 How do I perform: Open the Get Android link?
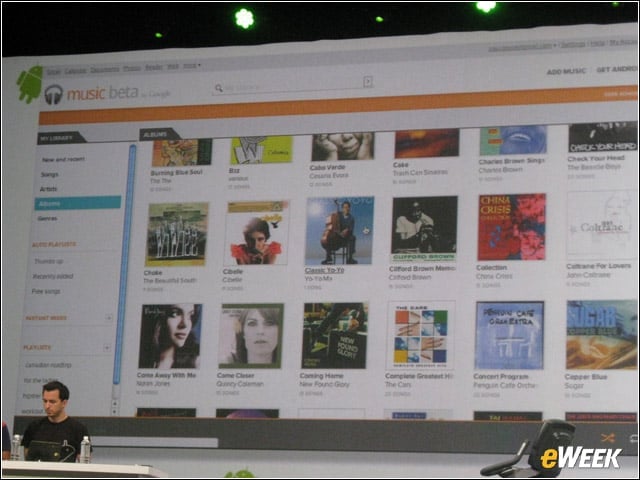click(616, 69)
